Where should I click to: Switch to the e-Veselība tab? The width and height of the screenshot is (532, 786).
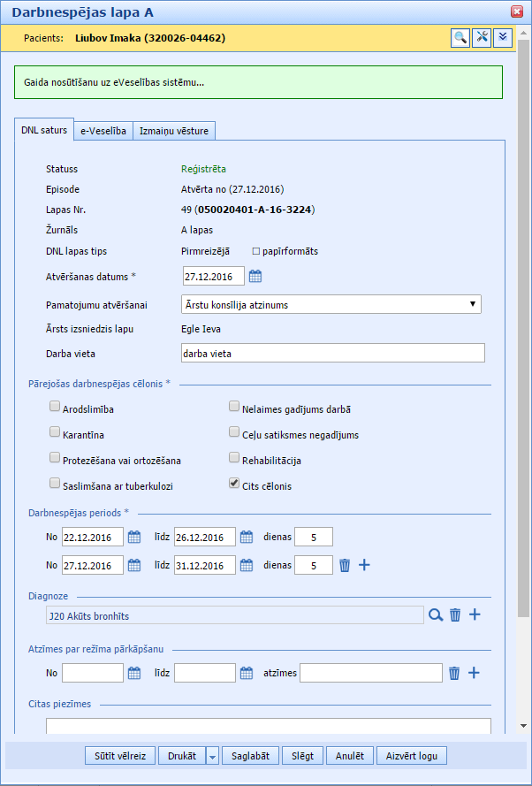click(x=103, y=131)
